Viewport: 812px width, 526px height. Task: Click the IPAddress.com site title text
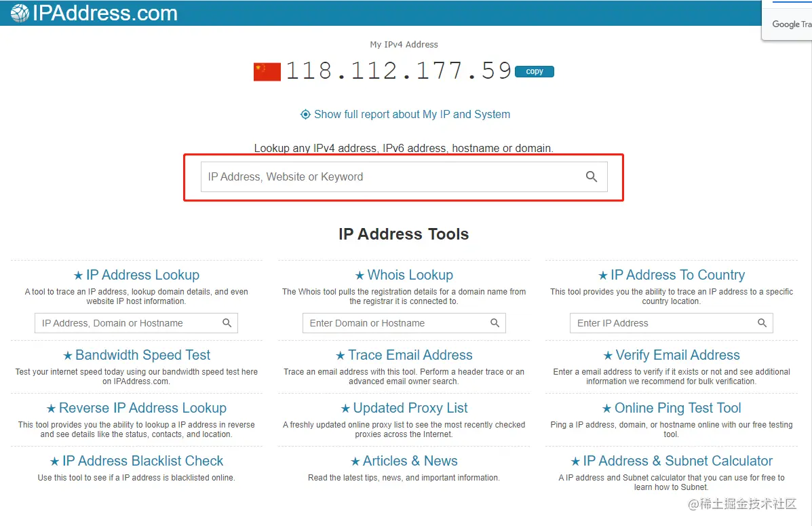(104, 13)
